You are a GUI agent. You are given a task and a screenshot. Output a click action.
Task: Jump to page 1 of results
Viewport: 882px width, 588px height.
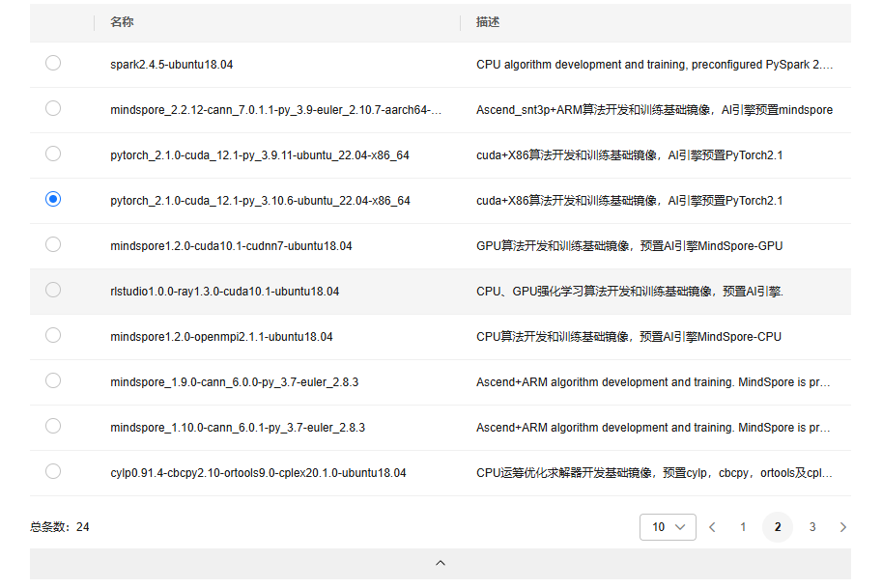pyautogui.click(x=743, y=527)
